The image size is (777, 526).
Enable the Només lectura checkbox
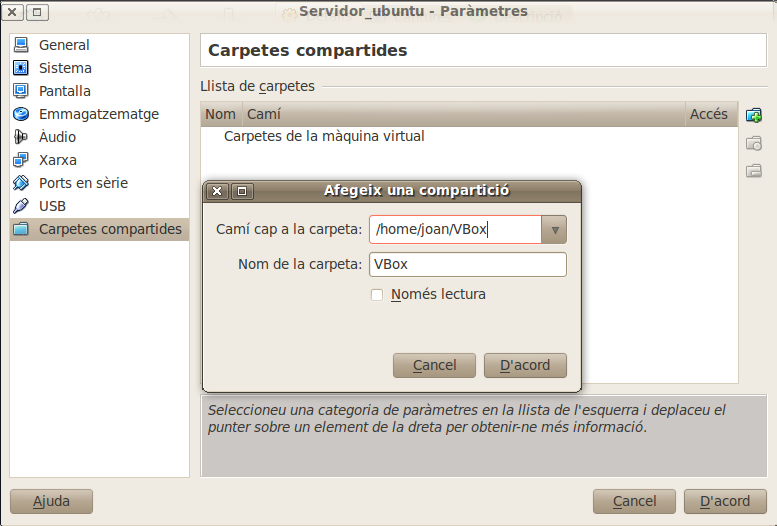click(x=377, y=295)
